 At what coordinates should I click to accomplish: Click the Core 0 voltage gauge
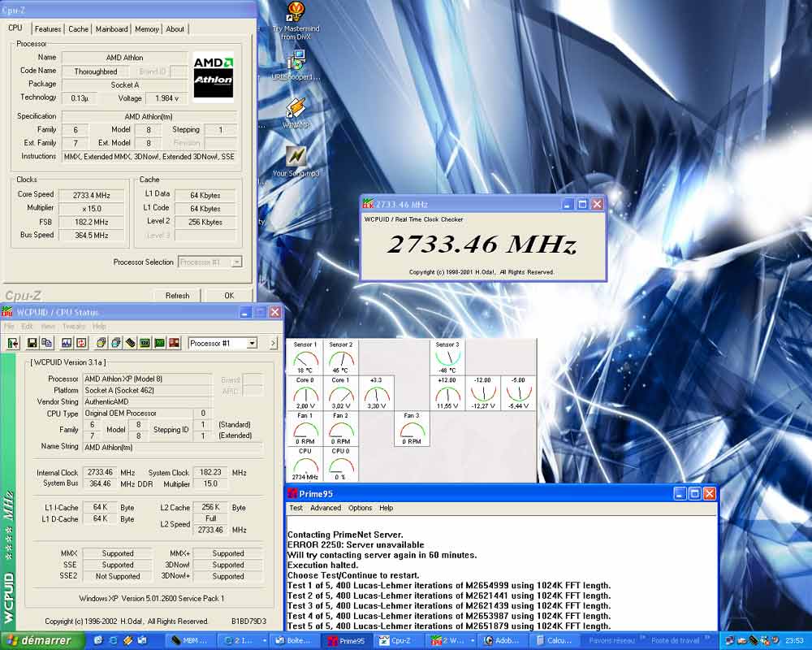click(305, 393)
